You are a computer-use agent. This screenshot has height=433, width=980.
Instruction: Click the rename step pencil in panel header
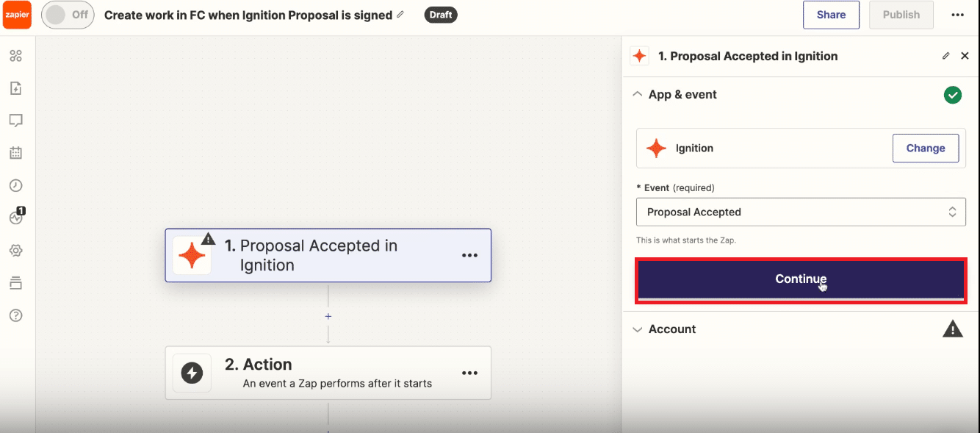coord(945,56)
